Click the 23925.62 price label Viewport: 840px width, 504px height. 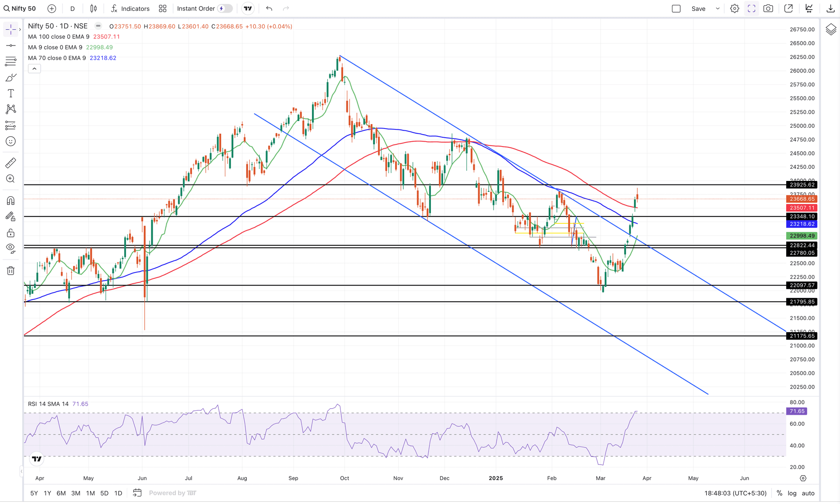[x=802, y=185]
